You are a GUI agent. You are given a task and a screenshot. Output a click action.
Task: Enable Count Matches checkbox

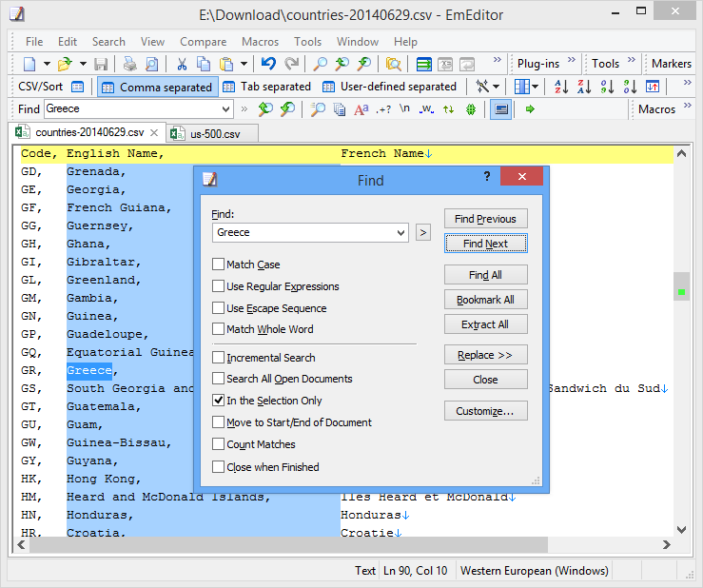(219, 444)
